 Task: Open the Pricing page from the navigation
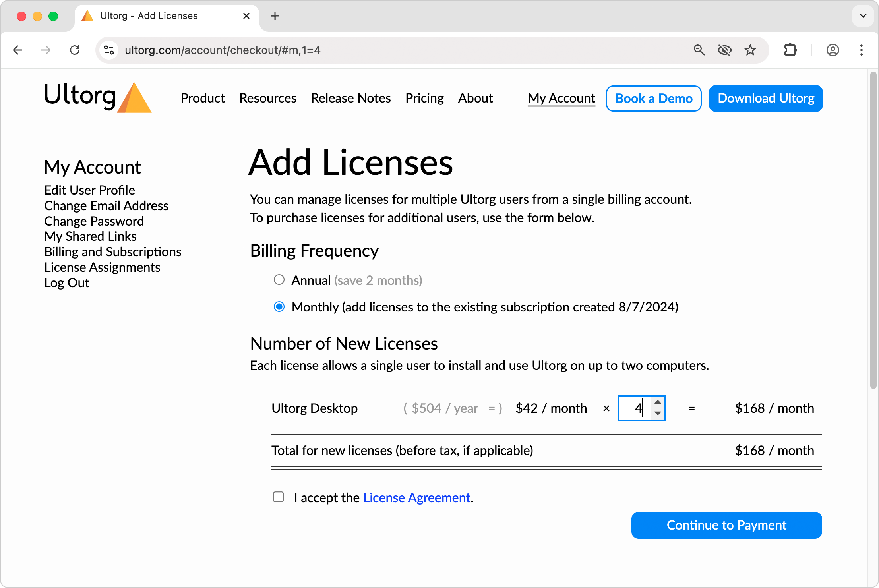point(424,98)
